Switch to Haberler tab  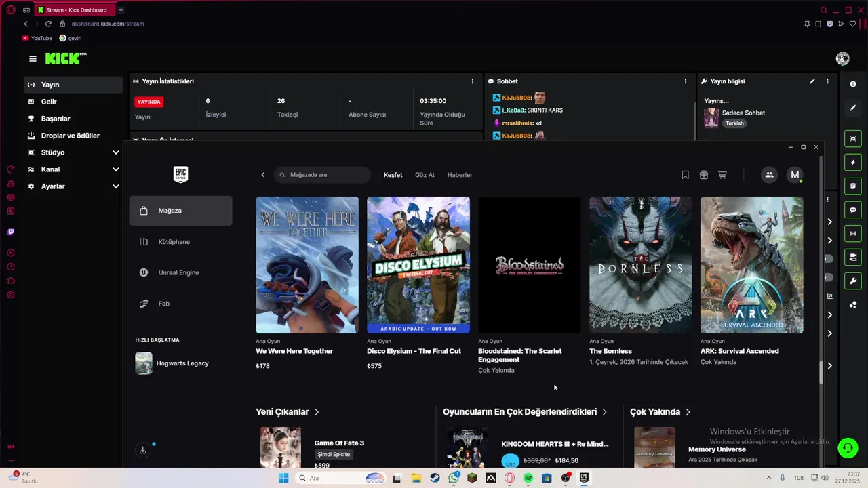(460, 175)
